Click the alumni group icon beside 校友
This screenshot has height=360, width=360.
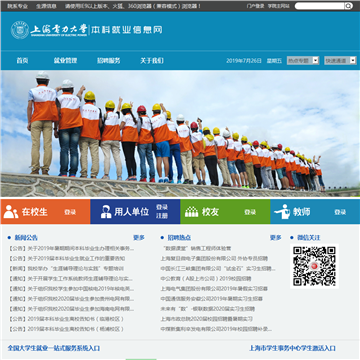click(191, 212)
